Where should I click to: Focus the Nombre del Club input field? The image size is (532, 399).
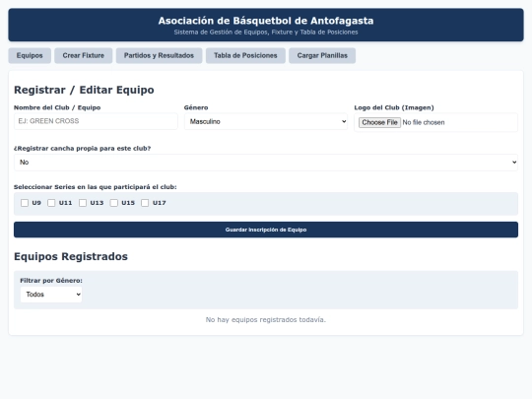96,121
